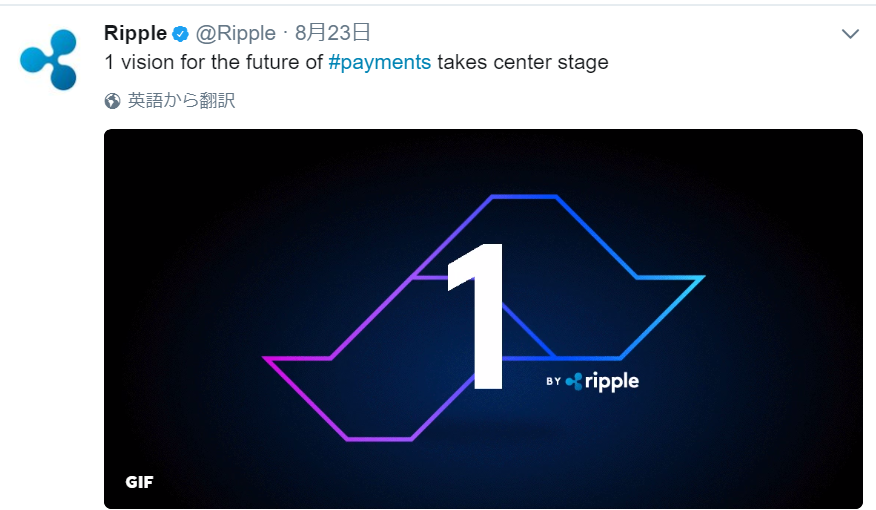Click the blue verified badge

180,34
